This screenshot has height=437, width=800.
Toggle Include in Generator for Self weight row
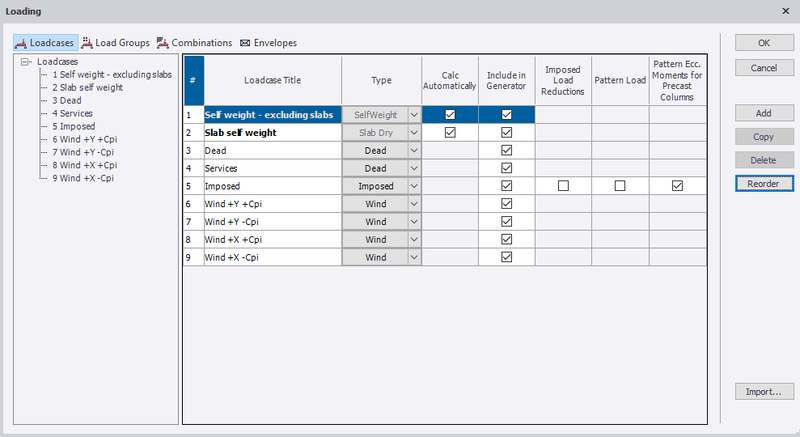click(x=507, y=115)
